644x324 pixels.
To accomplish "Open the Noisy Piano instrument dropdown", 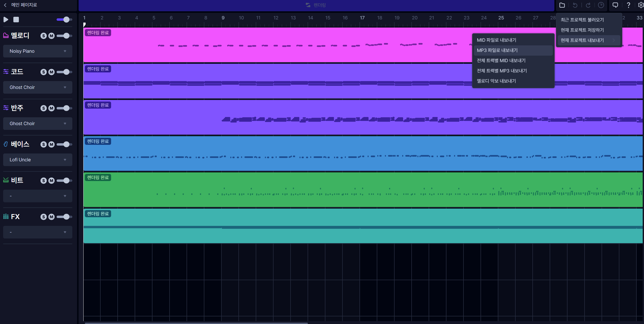I will coord(38,51).
